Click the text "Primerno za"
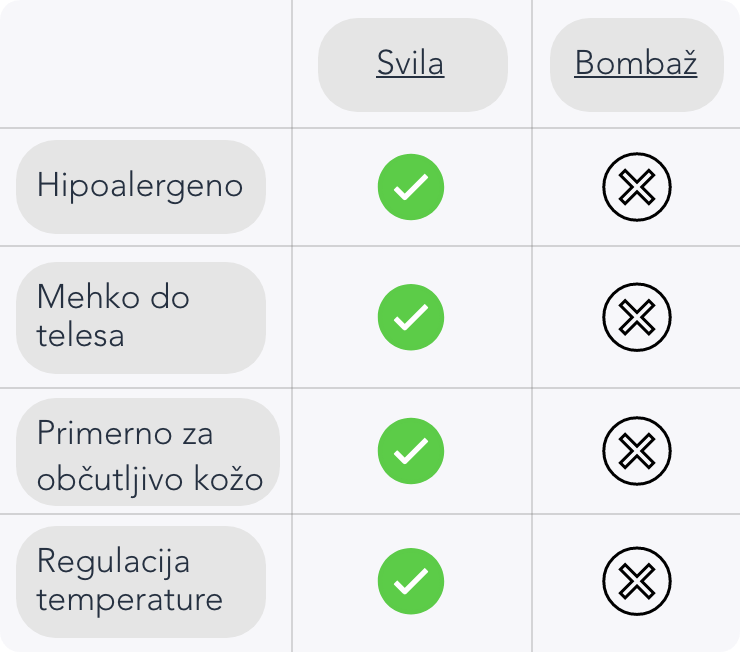 click(125, 434)
